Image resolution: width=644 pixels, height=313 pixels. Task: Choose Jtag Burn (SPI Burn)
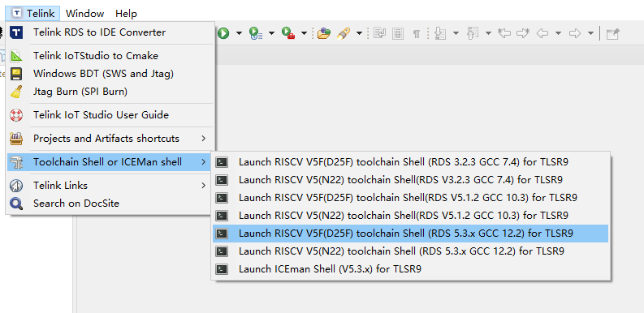click(x=110, y=92)
